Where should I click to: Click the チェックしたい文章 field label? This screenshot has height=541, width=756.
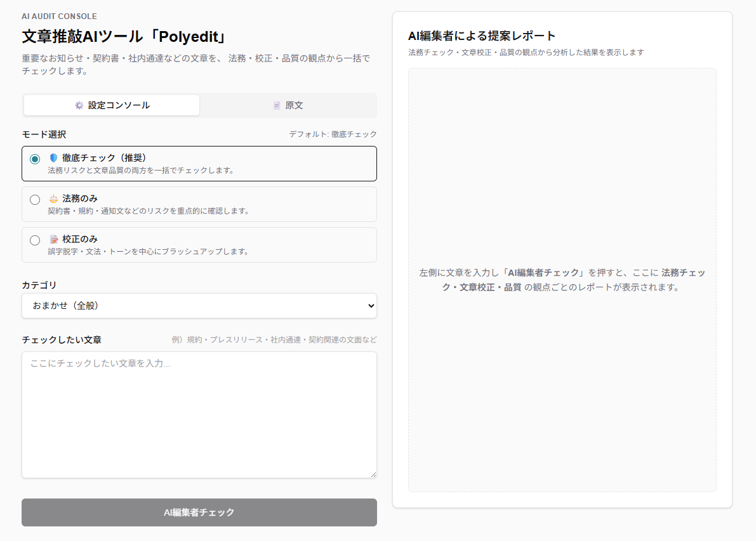[x=62, y=340]
